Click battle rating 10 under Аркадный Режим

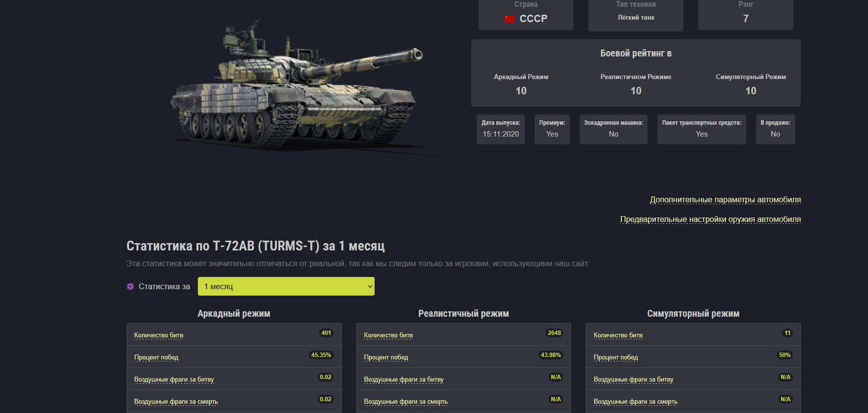[521, 91]
